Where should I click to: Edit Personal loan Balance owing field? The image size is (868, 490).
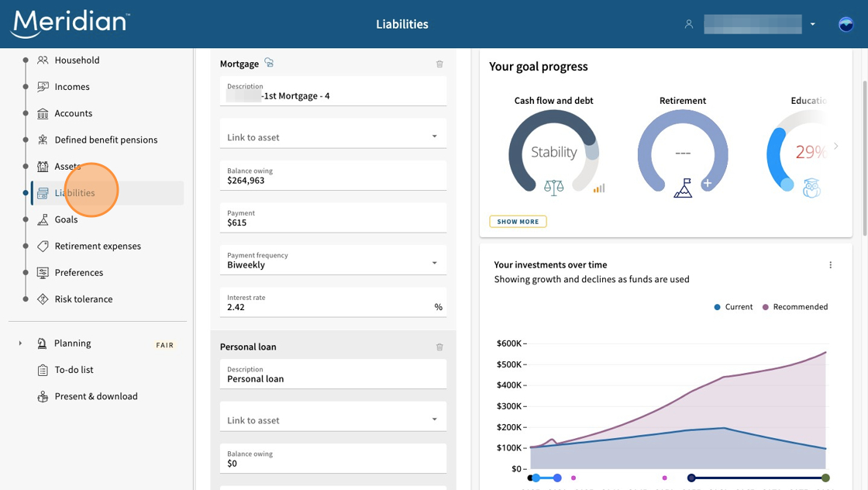point(332,459)
